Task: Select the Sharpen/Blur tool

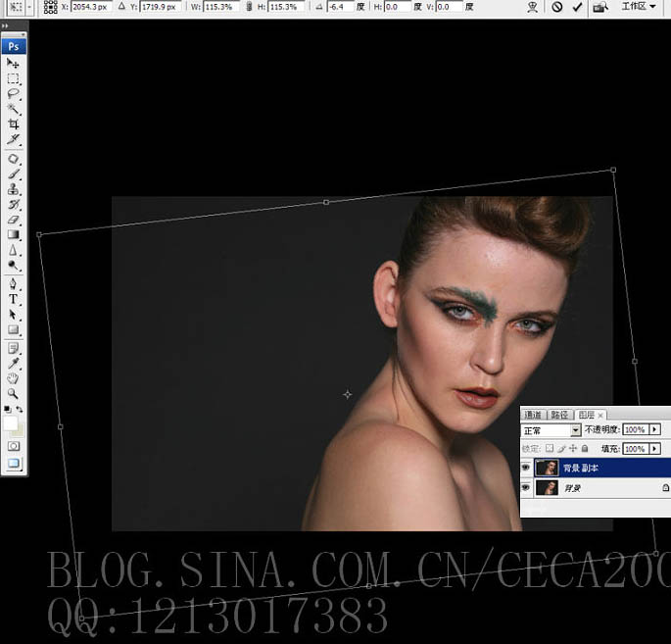Action: click(13, 250)
